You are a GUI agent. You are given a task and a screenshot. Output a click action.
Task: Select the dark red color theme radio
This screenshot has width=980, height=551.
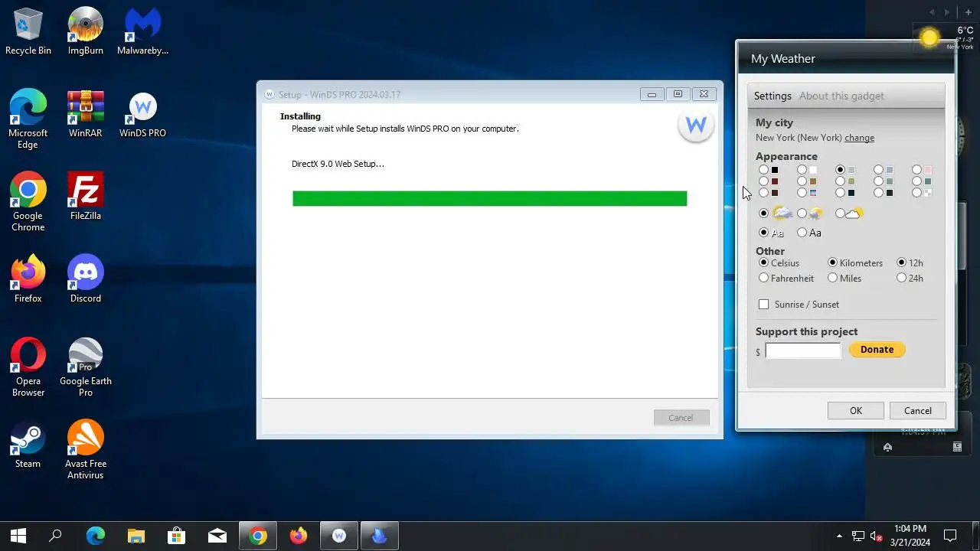763,181
